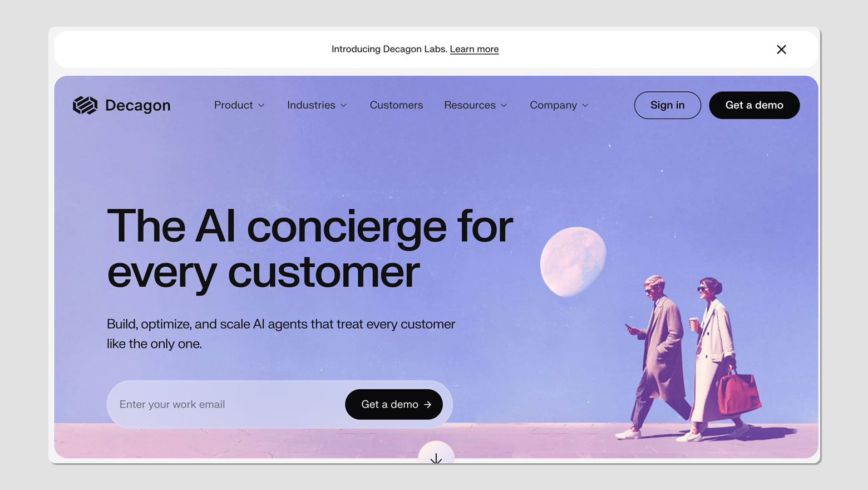Click the arrow icon in Get a demo
This screenshot has height=490, width=868.
(427, 405)
